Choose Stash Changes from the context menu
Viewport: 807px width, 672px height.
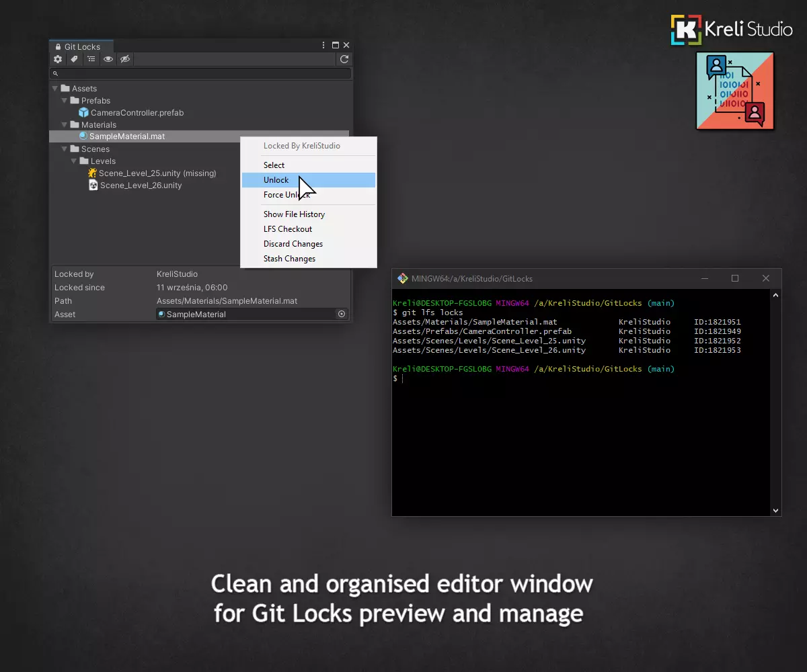click(289, 259)
